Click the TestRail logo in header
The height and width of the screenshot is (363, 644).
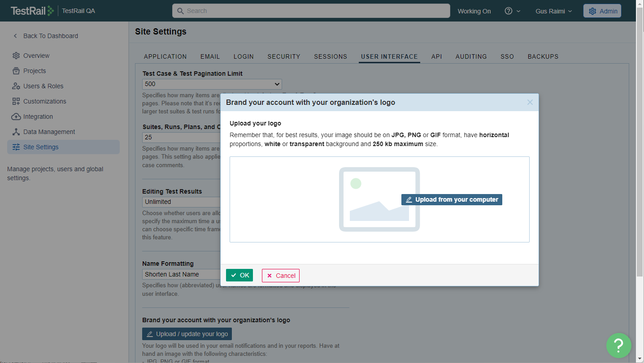point(32,11)
